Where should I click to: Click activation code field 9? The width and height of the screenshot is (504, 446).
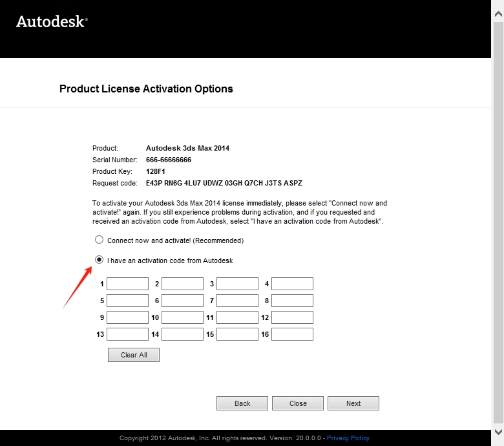127,317
